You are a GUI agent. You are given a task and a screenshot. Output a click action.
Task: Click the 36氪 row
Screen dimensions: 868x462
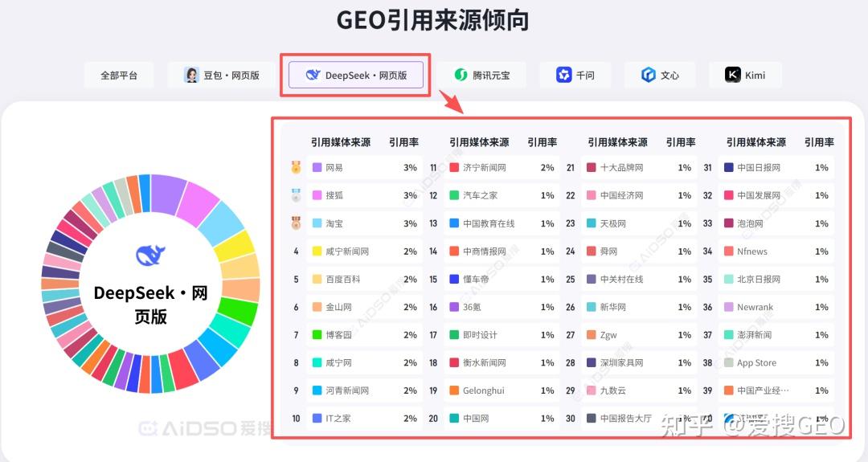[x=502, y=306]
